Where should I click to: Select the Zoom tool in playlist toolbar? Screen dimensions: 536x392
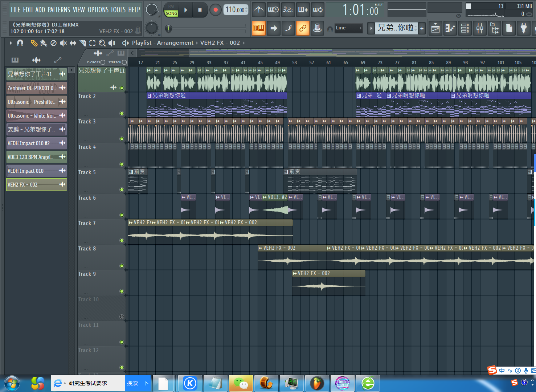(x=102, y=43)
